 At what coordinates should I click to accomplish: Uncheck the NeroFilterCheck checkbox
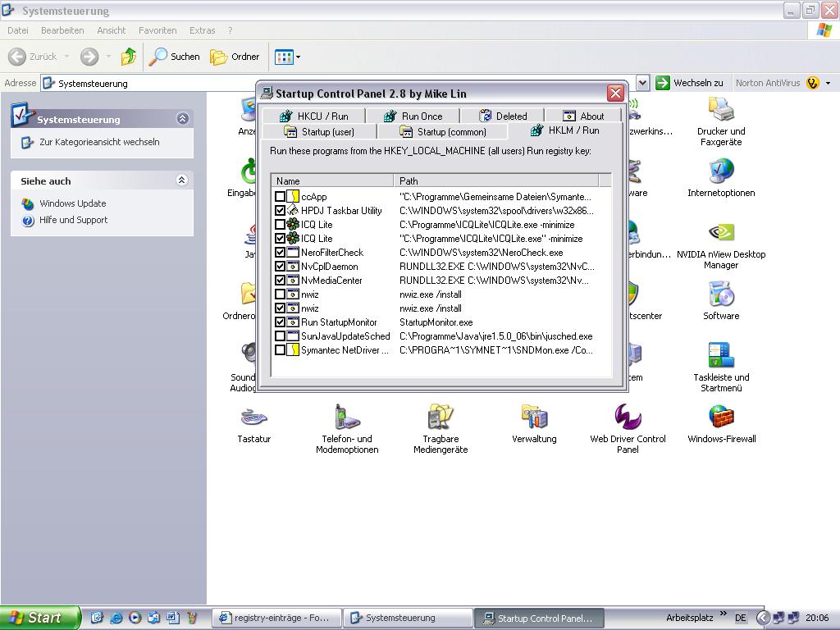point(280,253)
